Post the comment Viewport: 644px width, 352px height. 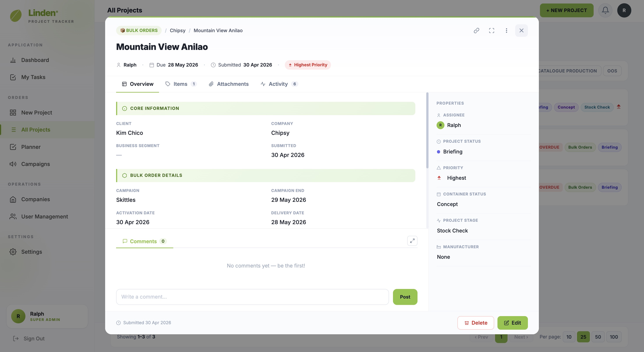pyautogui.click(x=405, y=297)
